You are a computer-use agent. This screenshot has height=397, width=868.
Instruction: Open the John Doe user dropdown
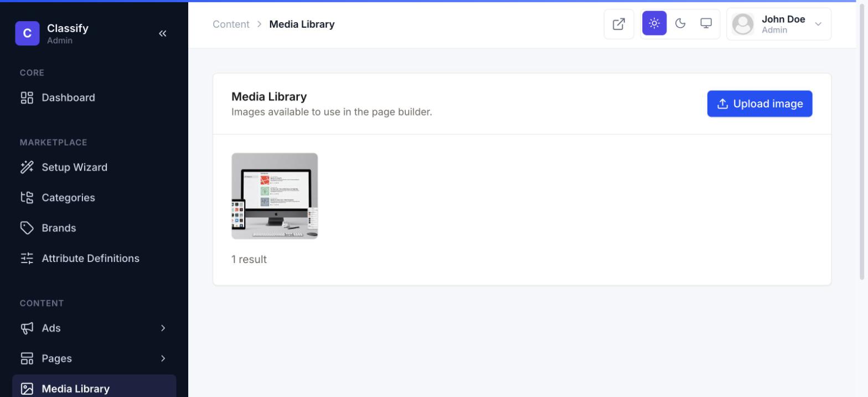click(779, 24)
